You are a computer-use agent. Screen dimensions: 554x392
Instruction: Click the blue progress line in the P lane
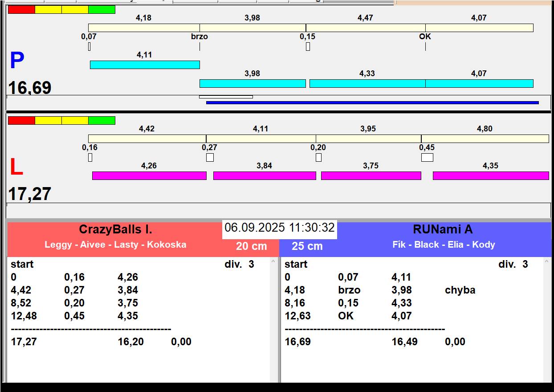pyautogui.click(x=372, y=102)
